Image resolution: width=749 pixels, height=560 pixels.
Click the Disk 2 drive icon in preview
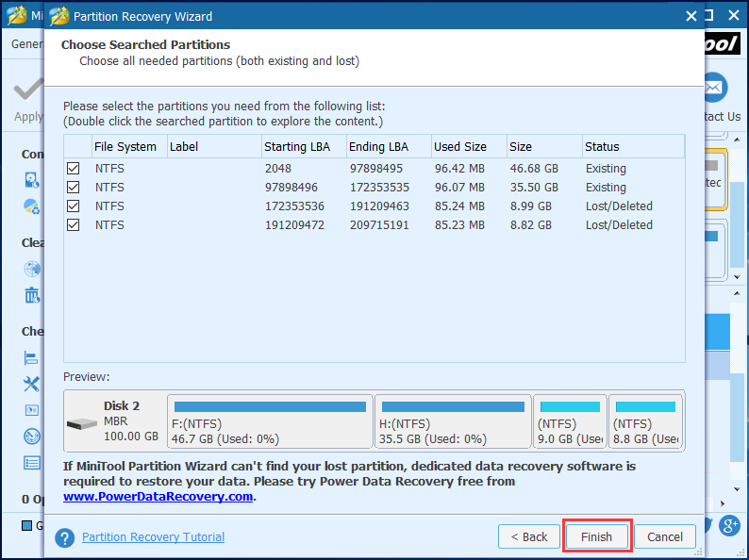click(82, 423)
